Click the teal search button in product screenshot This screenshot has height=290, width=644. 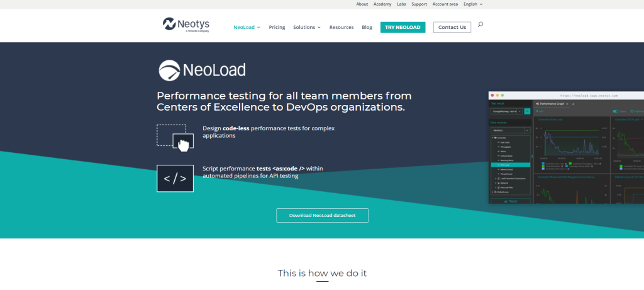pyautogui.click(x=528, y=111)
